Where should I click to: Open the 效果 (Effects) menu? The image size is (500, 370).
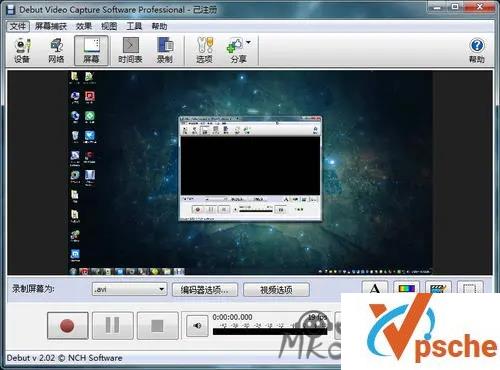pyautogui.click(x=84, y=26)
